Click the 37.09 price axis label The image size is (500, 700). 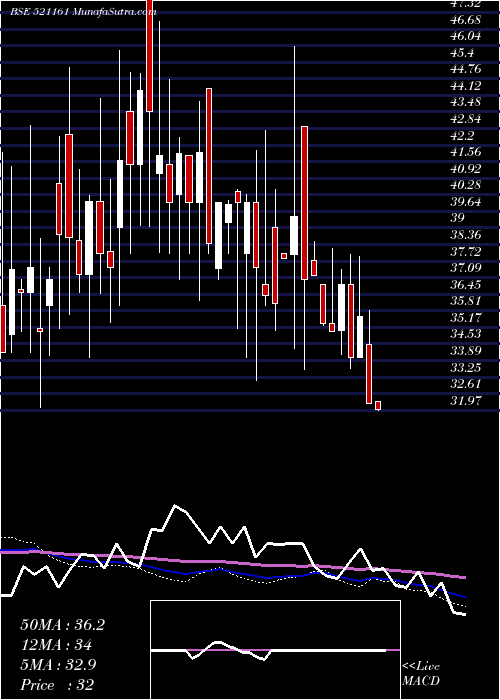click(466, 268)
